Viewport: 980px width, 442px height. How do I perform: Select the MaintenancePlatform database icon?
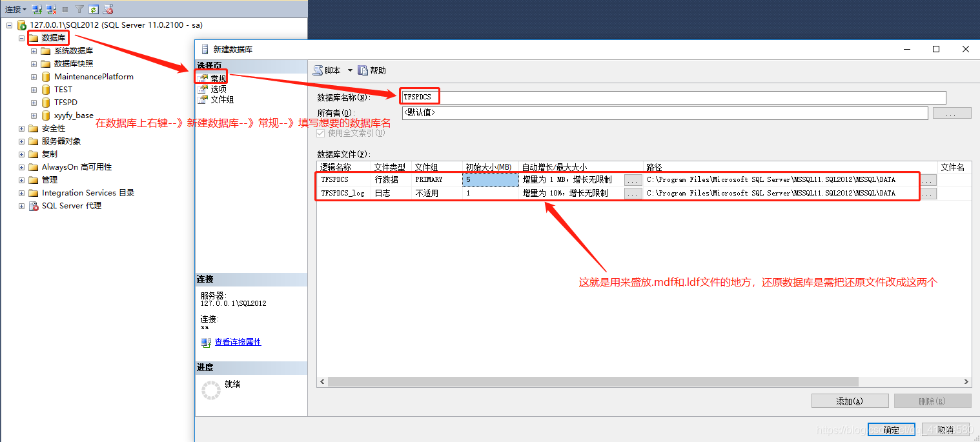45,77
